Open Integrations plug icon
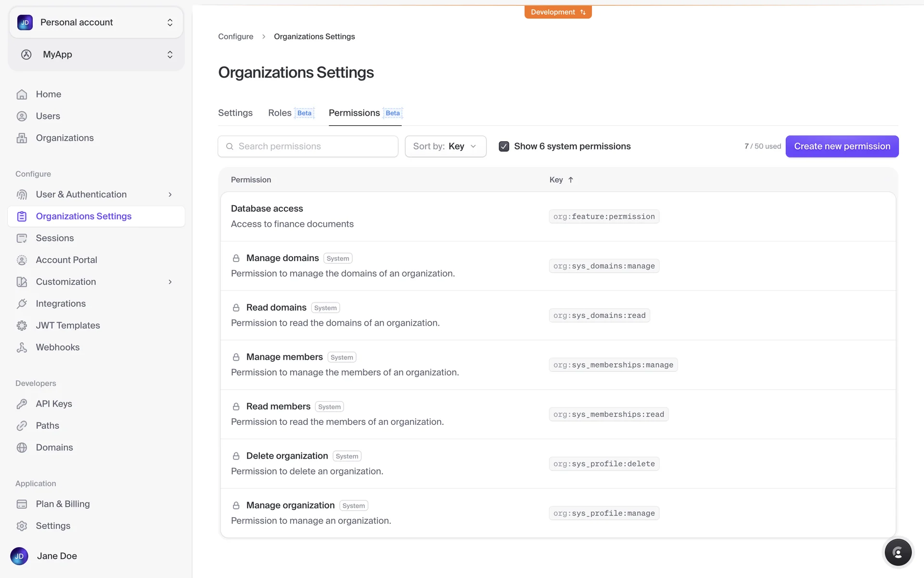The height and width of the screenshot is (578, 924). [22, 304]
